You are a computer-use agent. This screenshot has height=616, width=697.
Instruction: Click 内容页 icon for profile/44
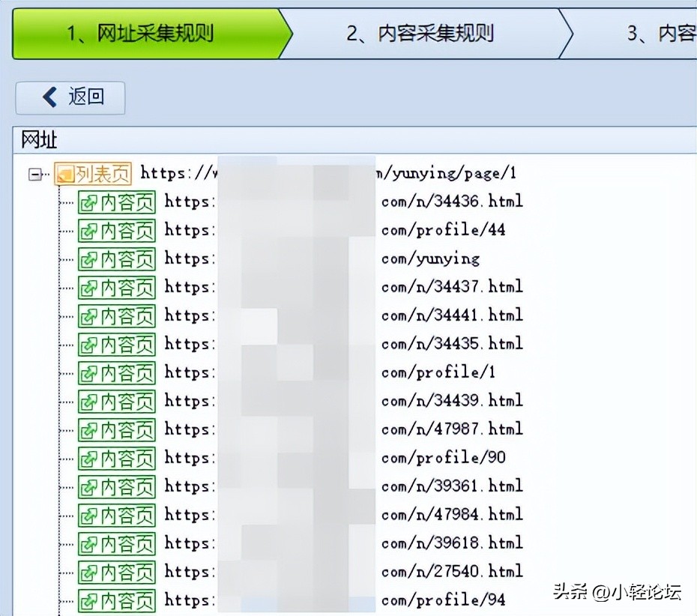point(117,231)
